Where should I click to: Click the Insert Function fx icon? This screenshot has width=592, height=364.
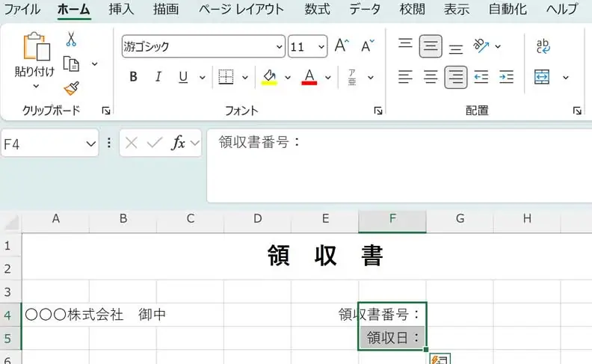pyautogui.click(x=178, y=143)
